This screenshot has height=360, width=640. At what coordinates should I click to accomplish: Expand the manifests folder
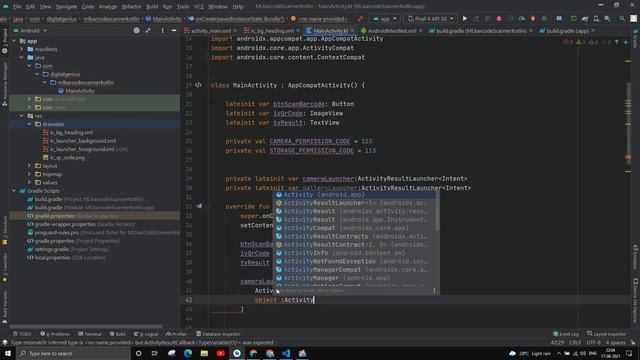[x=22, y=49]
